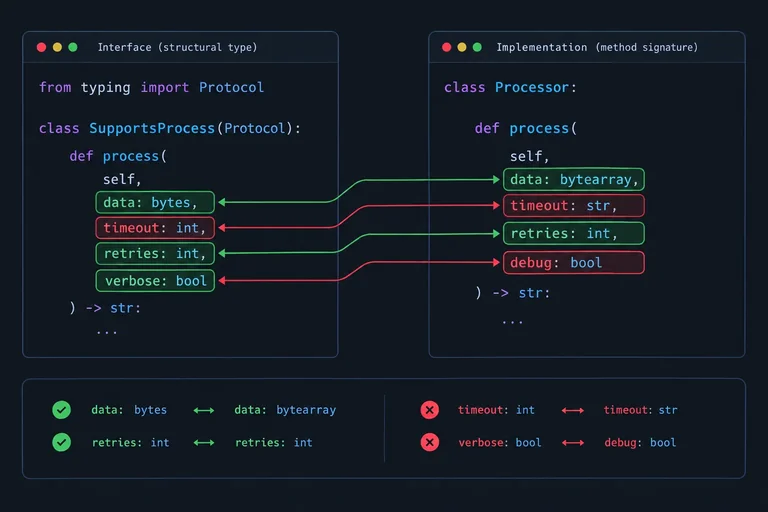Select the 'data: bytes,' parameter box

(x=155, y=202)
